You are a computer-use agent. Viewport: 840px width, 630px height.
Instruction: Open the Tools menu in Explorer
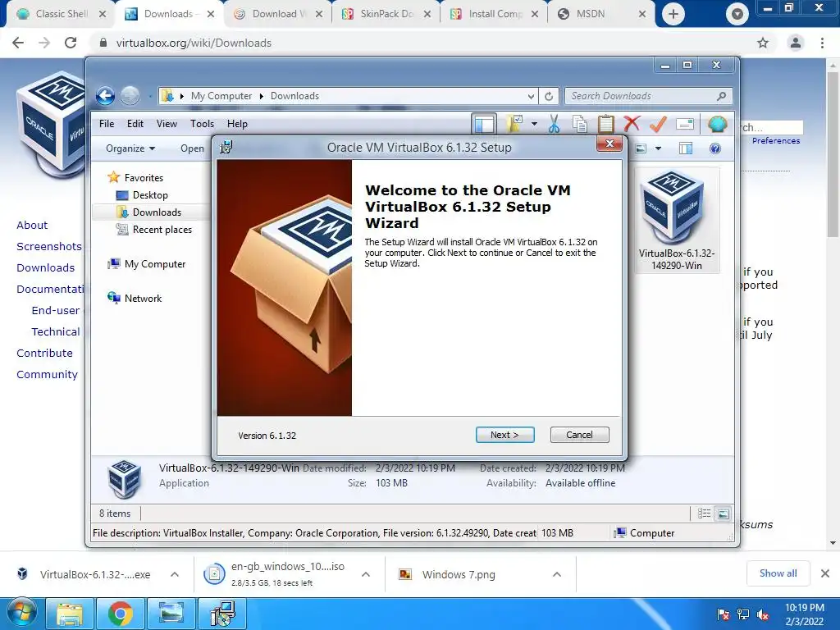coord(202,124)
